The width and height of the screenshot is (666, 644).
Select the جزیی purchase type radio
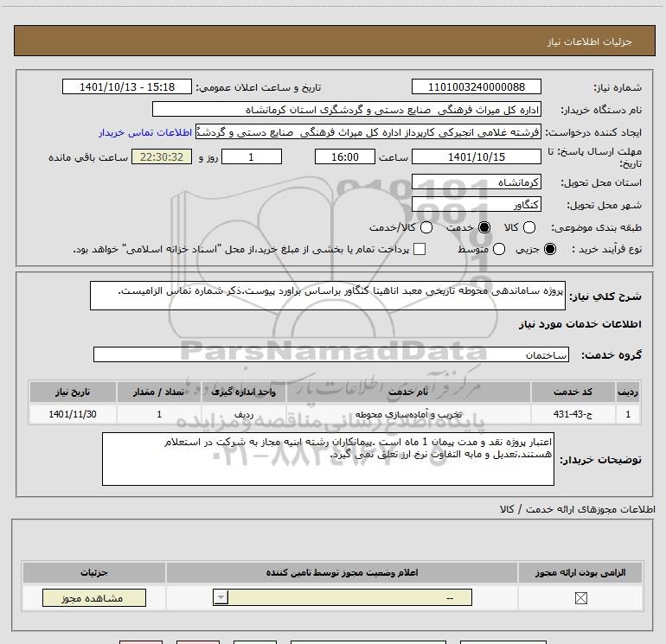(550, 249)
